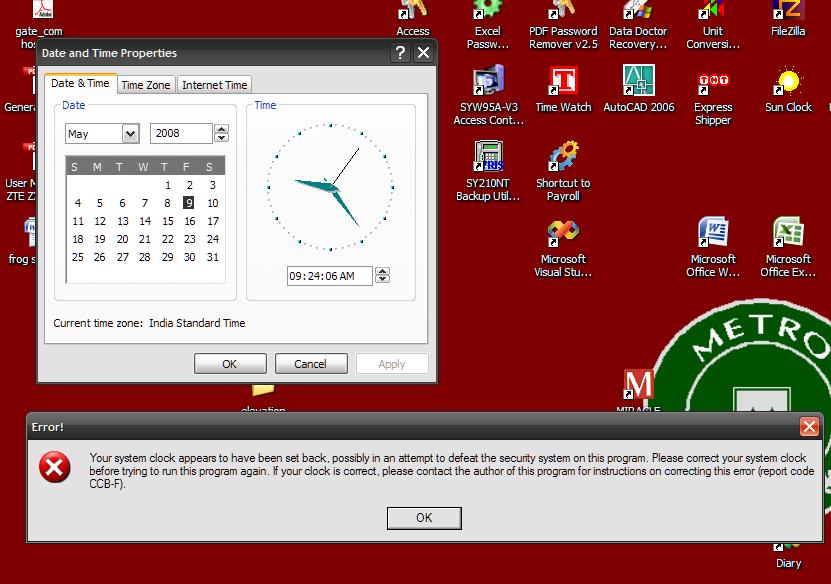Select day 23 in the calendar
The width and height of the screenshot is (831, 584).
[190, 239]
